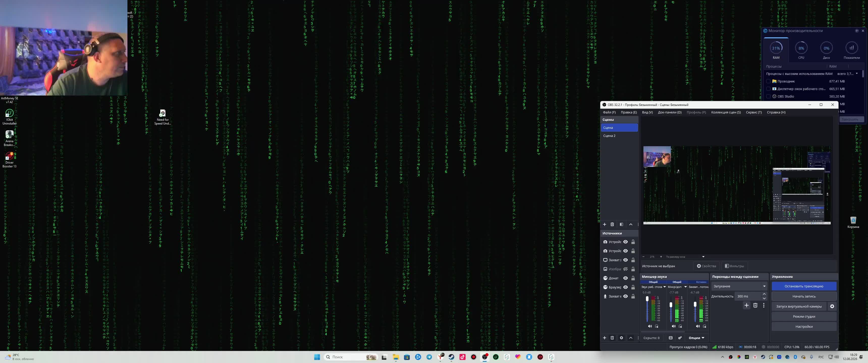The image size is (868, 363).
Task: Hide the first Устройс source
Action: point(626,242)
